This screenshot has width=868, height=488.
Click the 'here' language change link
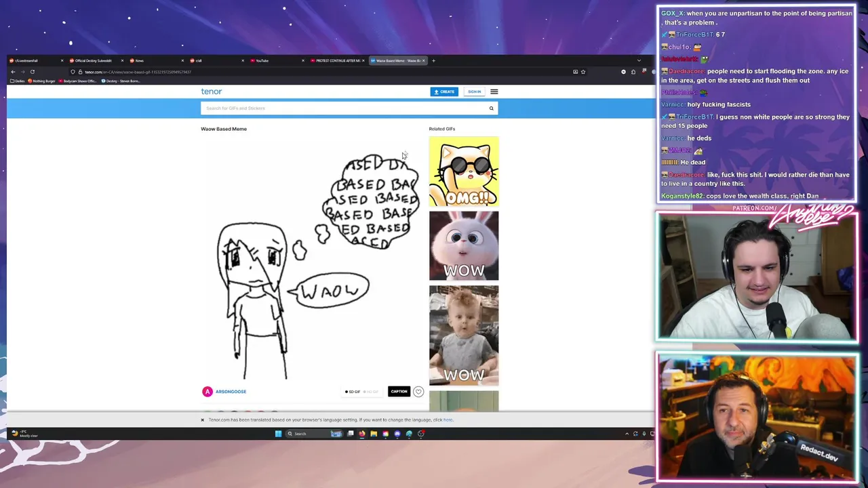pyautogui.click(x=448, y=420)
